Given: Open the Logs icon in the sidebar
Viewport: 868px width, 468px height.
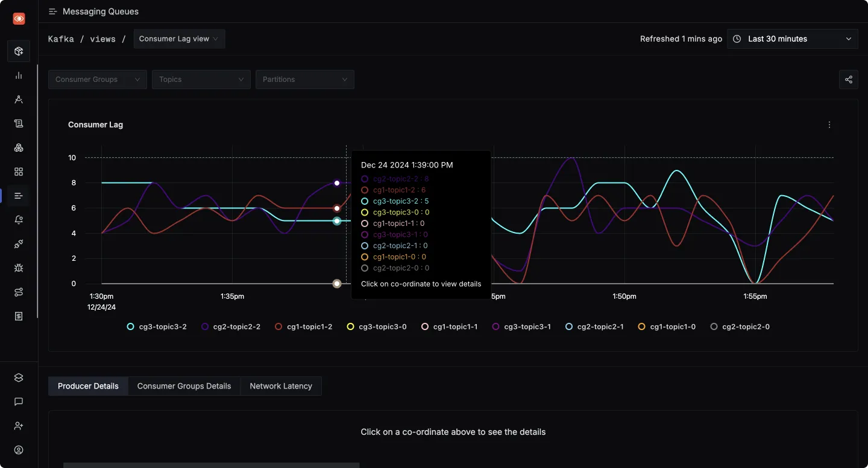Looking at the screenshot, I should tap(18, 123).
